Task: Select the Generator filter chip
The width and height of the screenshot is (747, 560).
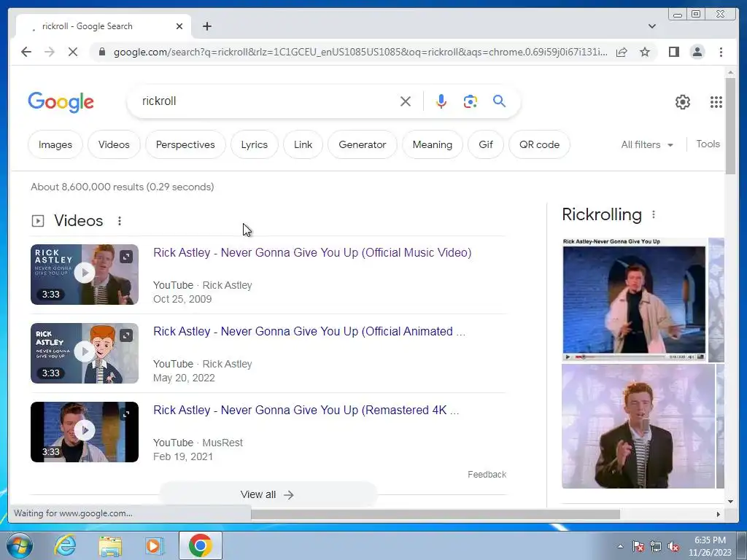Action: click(x=363, y=144)
